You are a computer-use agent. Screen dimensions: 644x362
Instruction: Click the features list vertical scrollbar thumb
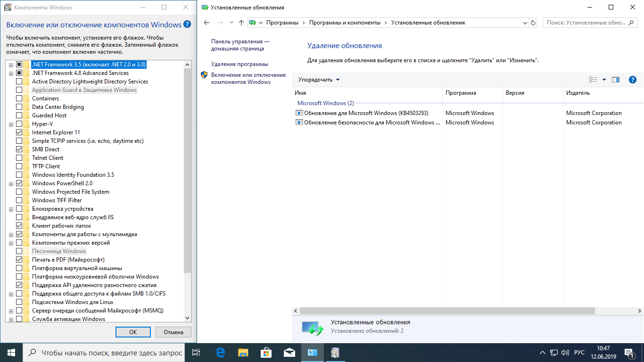[x=187, y=171]
